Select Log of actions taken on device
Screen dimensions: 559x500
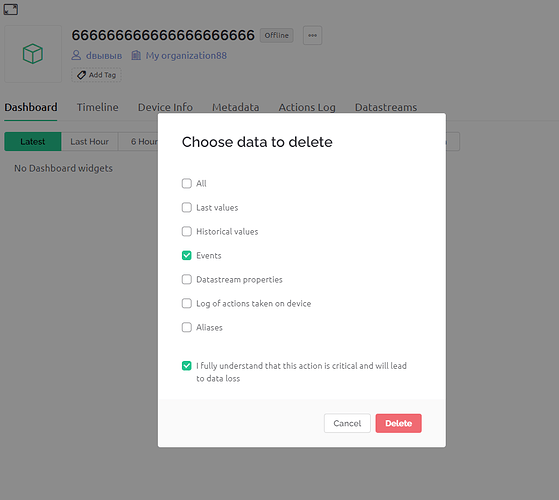pyautogui.click(x=186, y=303)
